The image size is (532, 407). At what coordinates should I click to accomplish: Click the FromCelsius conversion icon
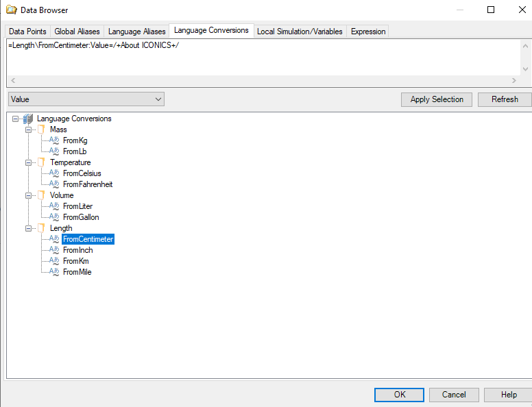click(55, 173)
